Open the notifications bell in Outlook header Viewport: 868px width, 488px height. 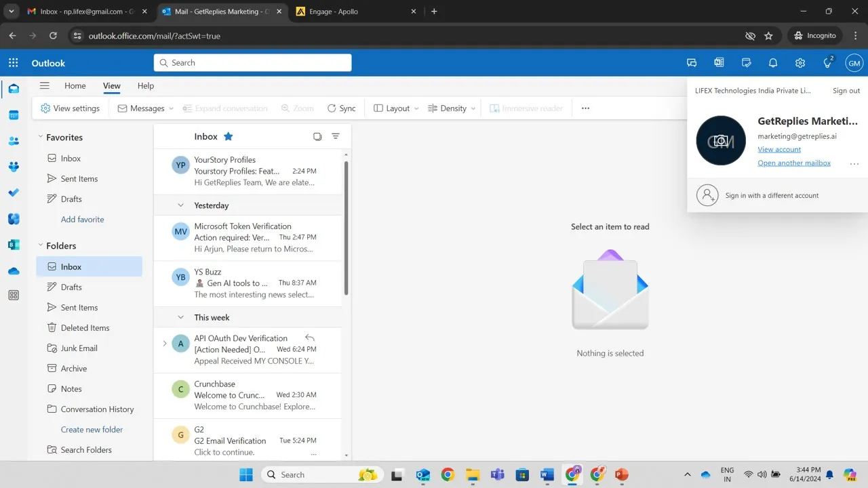[773, 63]
